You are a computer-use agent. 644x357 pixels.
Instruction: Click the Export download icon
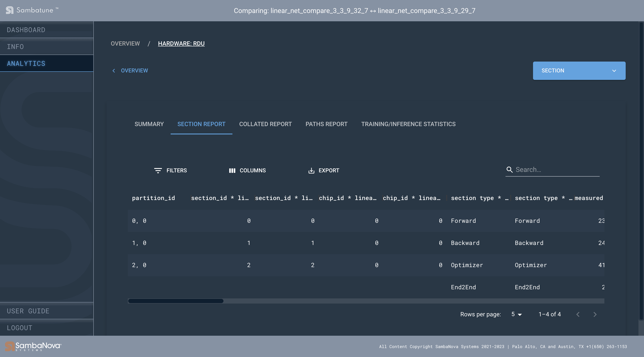[311, 170]
